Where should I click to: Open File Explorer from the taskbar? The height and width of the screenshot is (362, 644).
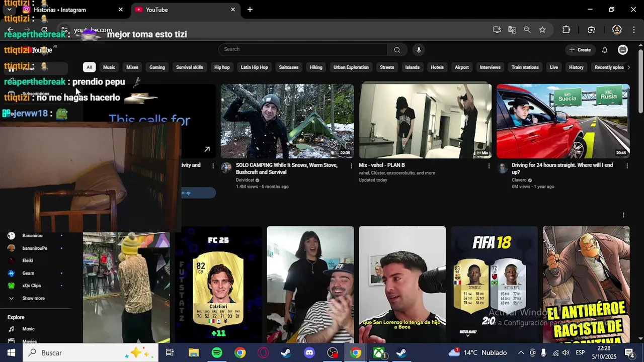(x=194, y=353)
